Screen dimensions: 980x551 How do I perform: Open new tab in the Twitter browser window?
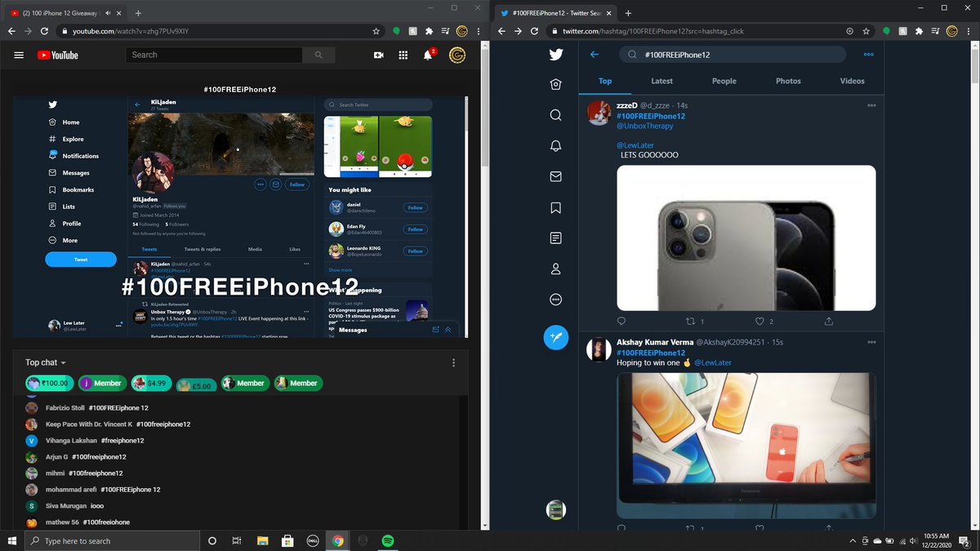click(628, 14)
